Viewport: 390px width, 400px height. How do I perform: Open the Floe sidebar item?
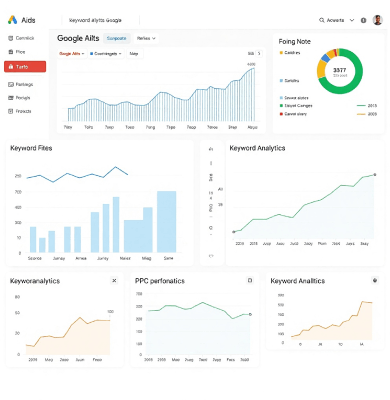(17, 52)
